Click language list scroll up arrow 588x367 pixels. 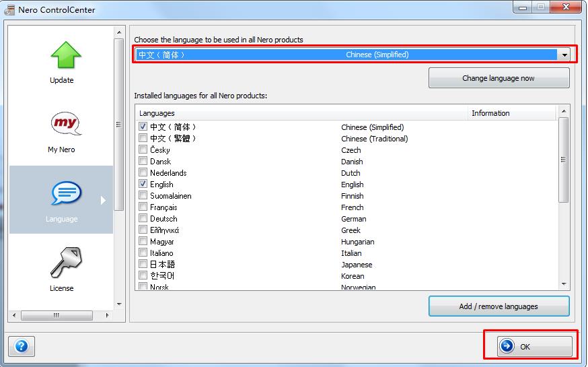(x=564, y=111)
